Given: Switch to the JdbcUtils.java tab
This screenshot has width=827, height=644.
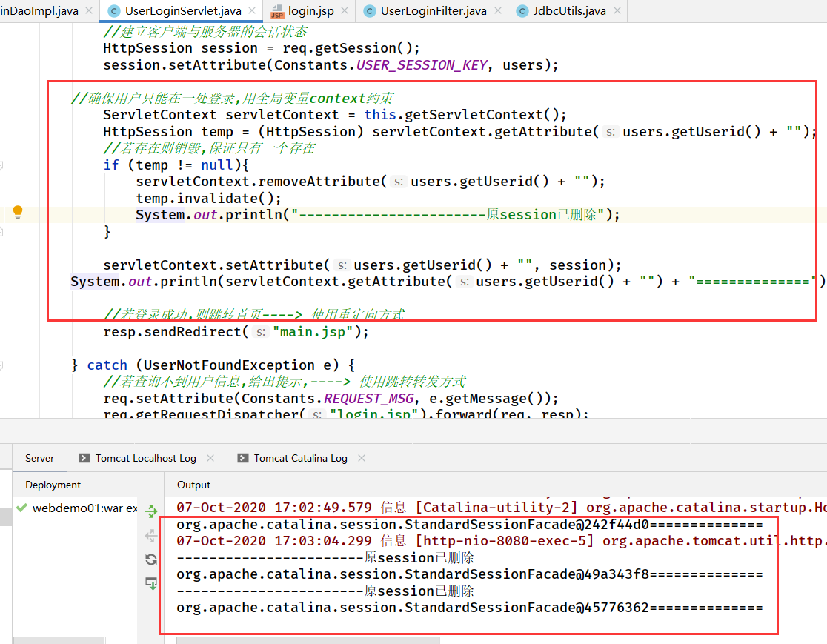Looking at the screenshot, I should (568, 10).
